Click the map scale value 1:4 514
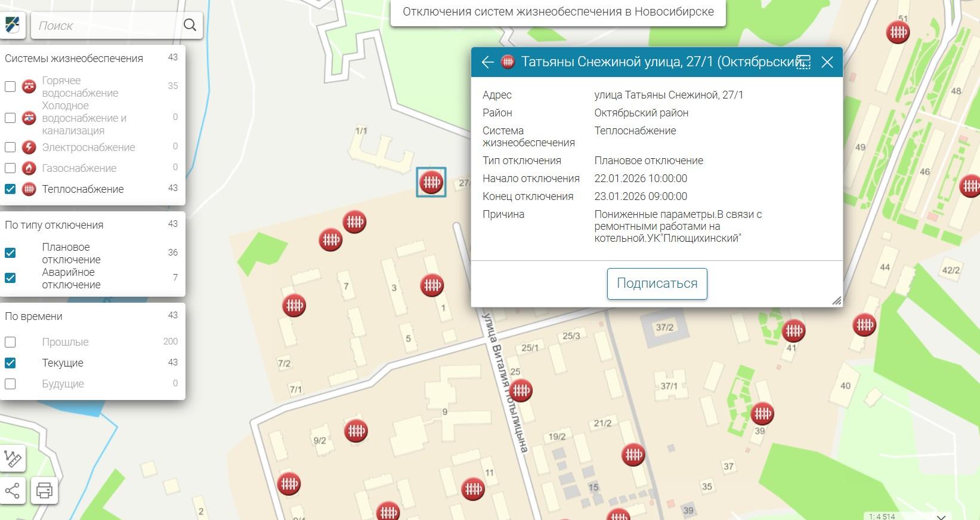This screenshot has width=980, height=520. pyautogui.click(x=882, y=516)
